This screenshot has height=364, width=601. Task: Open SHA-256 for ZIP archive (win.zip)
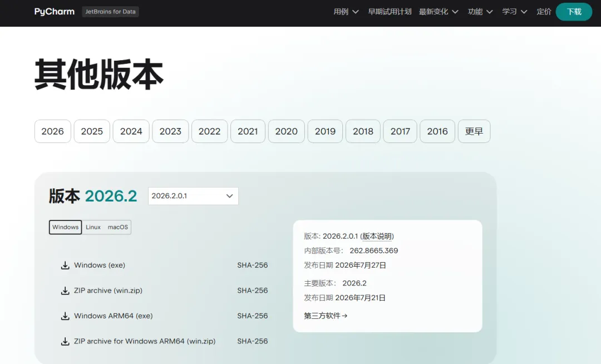[253, 291]
